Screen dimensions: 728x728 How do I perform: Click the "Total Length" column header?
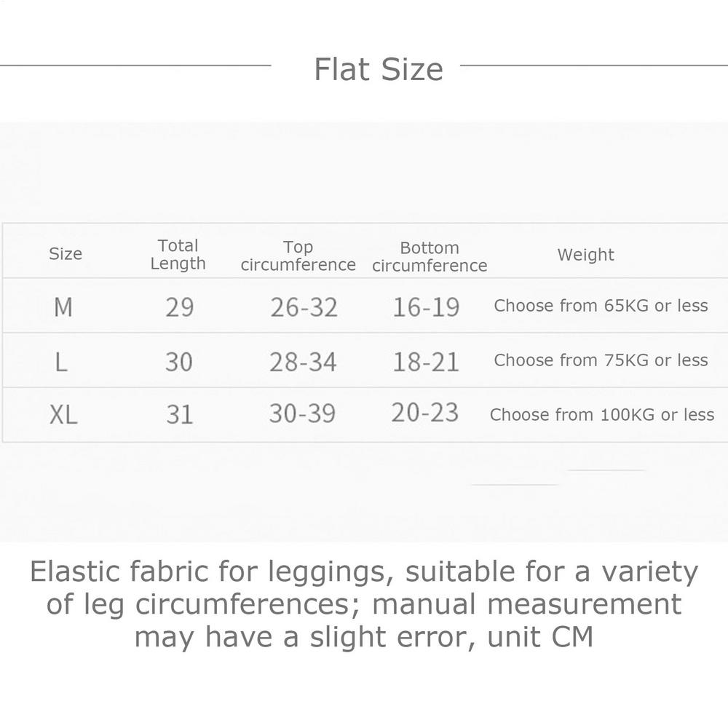[178, 255]
